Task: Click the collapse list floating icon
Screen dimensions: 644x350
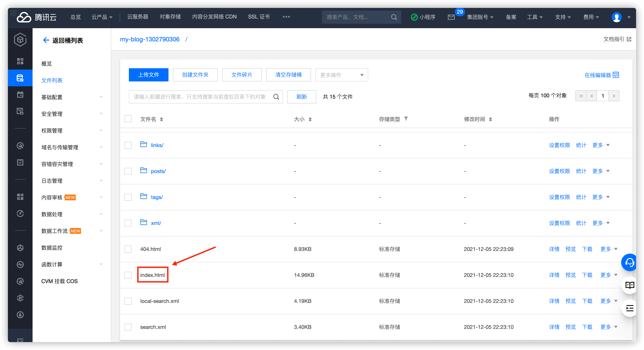Action: point(629,308)
